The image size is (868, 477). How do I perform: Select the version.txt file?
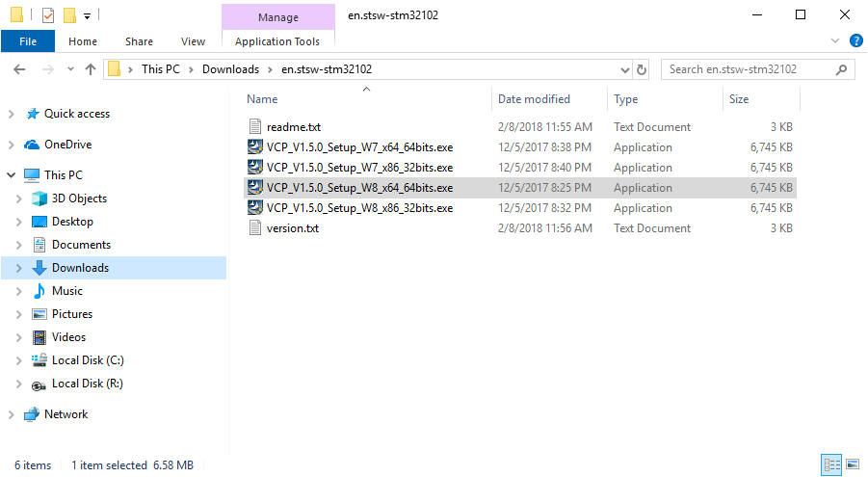[292, 228]
